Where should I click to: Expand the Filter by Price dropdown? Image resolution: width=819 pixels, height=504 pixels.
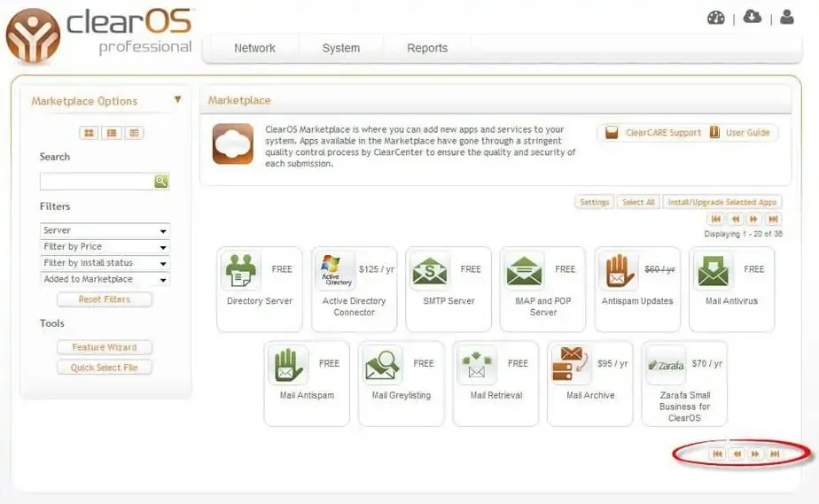pyautogui.click(x=105, y=246)
